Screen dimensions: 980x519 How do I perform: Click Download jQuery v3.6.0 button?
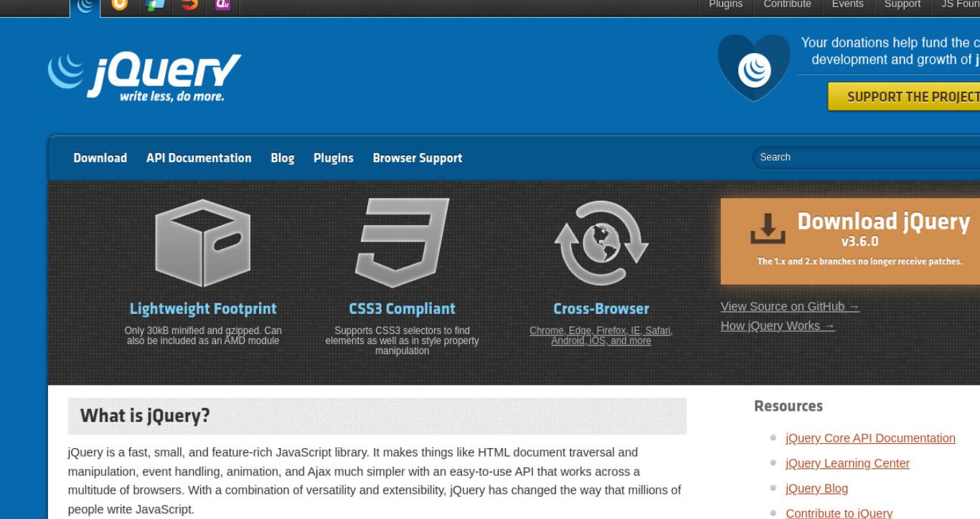coord(850,241)
